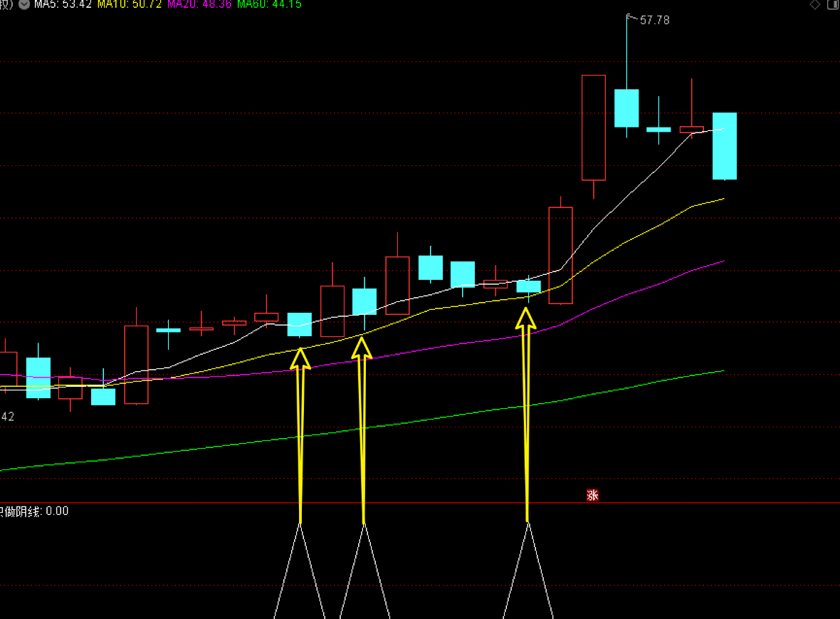Click the leftmost yellow arrow head

click(x=300, y=358)
